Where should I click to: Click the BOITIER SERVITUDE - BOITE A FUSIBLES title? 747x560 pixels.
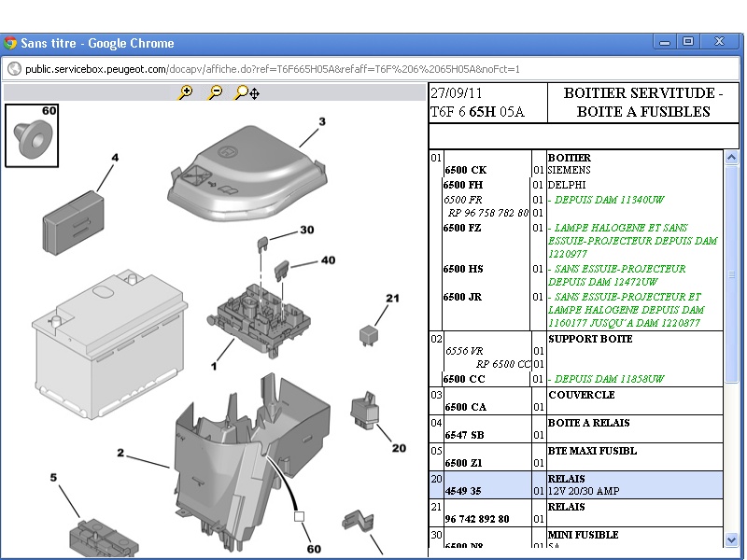click(x=643, y=103)
